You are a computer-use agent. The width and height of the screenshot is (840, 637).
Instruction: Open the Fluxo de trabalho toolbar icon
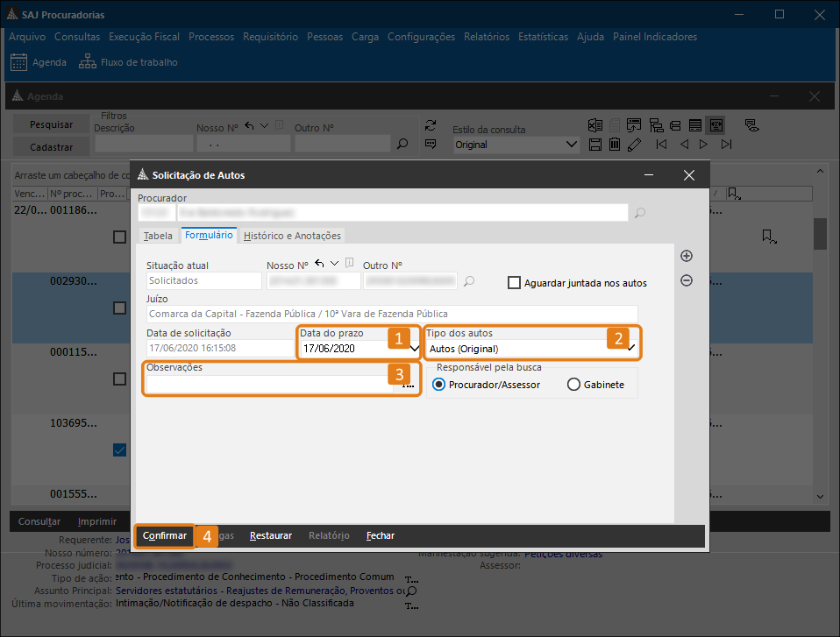tap(87, 62)
